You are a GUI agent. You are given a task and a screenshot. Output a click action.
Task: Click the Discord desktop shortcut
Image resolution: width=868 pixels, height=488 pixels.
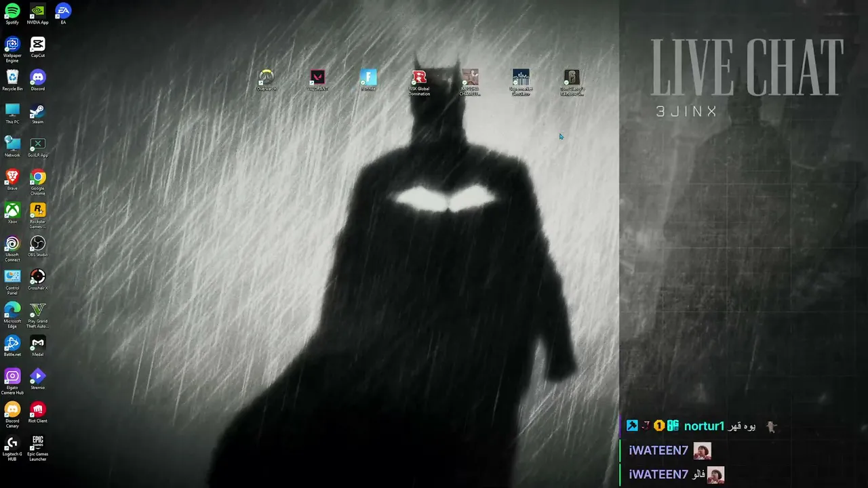click(38, 81)
